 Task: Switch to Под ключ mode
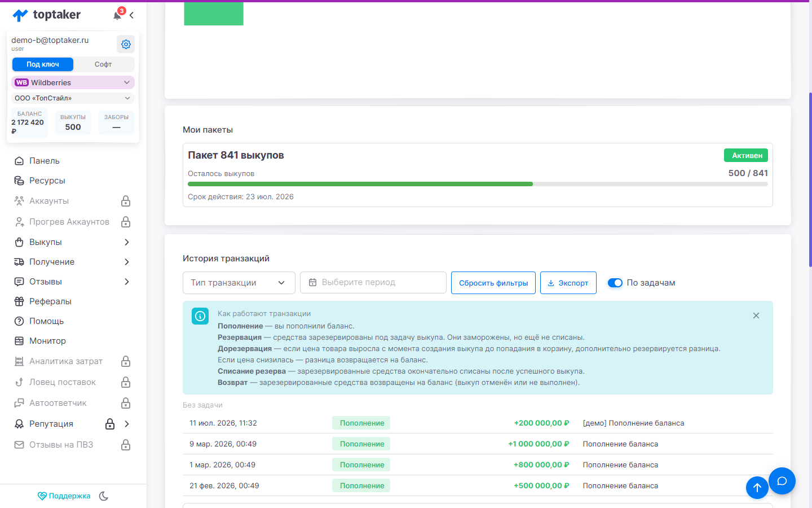point(43,64)
